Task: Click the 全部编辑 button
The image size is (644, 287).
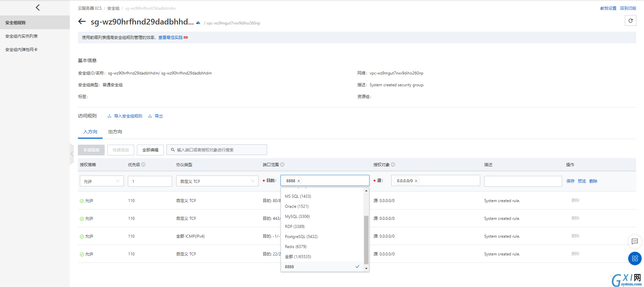Action: click(x=150, y=150)
